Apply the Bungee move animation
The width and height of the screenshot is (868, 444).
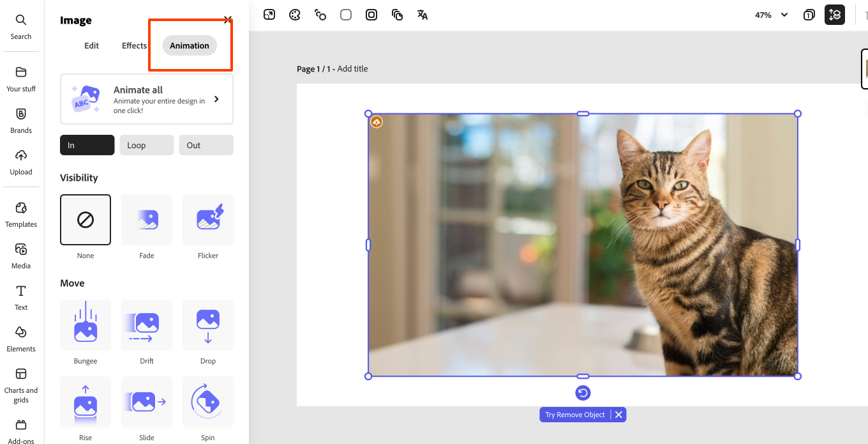[86, 325]
